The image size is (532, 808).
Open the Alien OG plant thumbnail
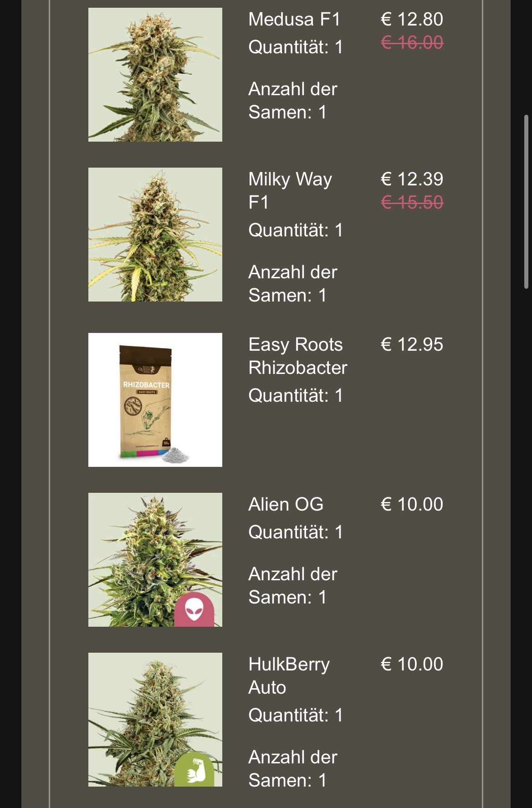pyautogui.click(x=155, y=560)
